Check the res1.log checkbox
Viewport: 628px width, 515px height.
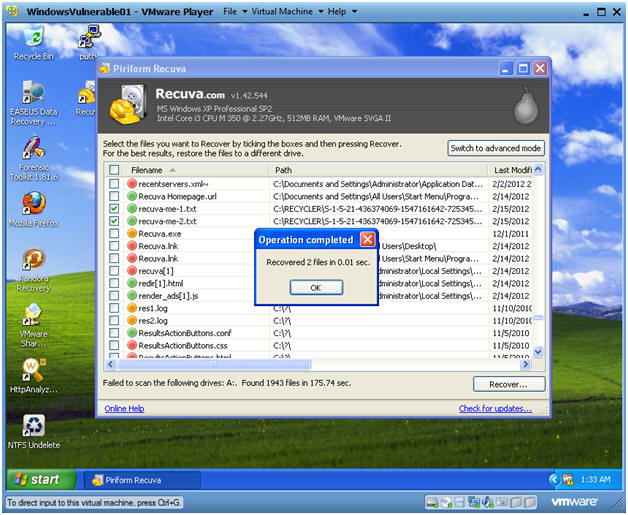(x=114, y=308)
